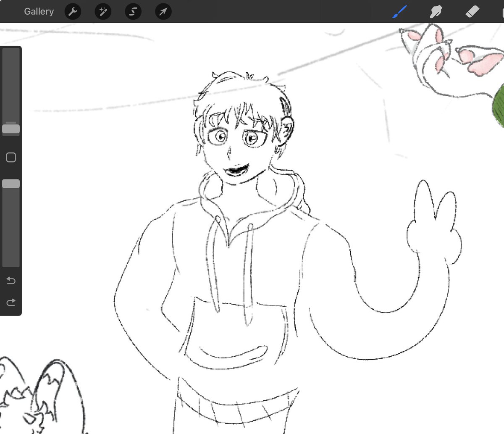Open the Gallery view

(x=39, y=11)
